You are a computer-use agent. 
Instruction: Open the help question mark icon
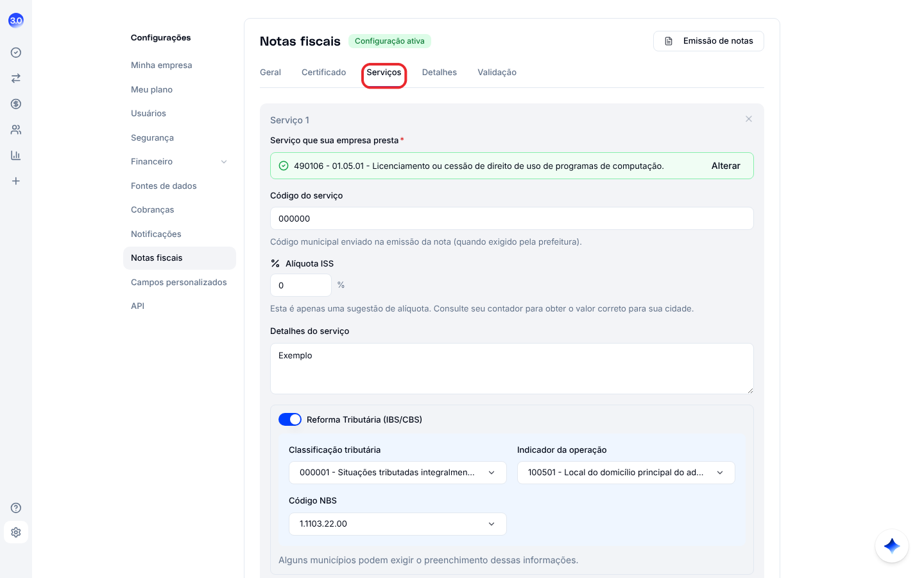[16, 508]
